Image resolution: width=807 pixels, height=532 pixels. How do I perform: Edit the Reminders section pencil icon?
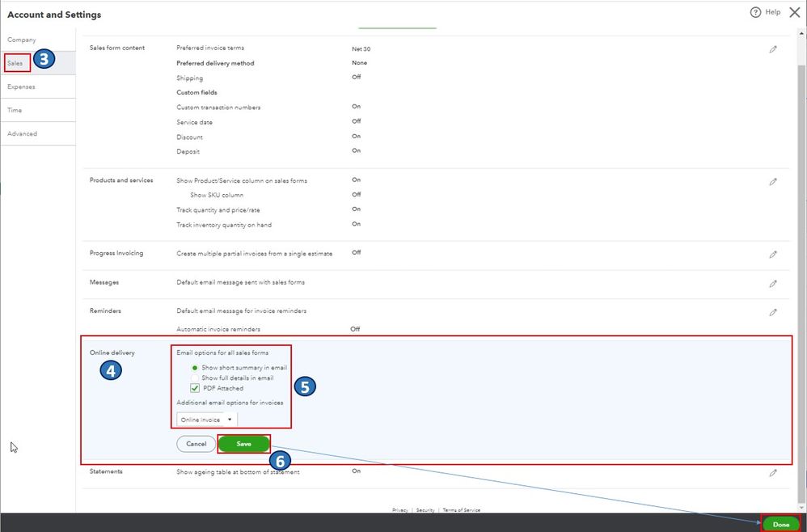pyautogui.click(x=773, y=312)
